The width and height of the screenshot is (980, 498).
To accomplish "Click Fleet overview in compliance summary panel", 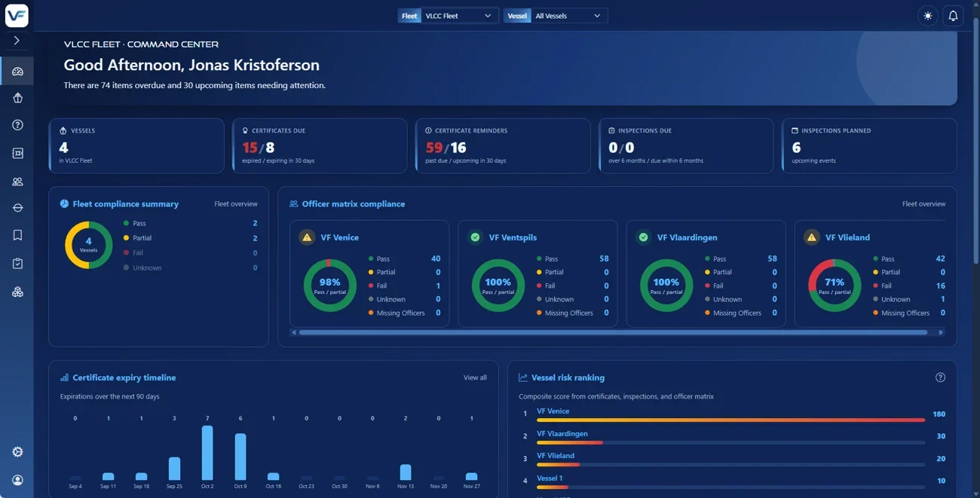I will [x=236, y=204].
